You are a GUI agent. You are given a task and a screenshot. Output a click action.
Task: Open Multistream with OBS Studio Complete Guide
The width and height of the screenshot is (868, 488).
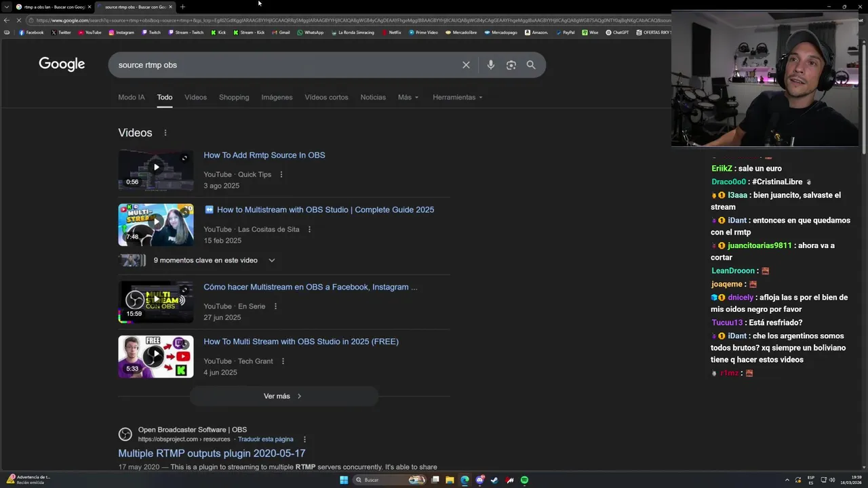point(325,210)
